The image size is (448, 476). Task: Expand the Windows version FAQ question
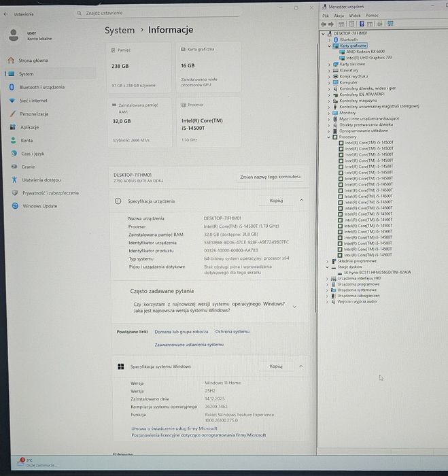point(294,307)
